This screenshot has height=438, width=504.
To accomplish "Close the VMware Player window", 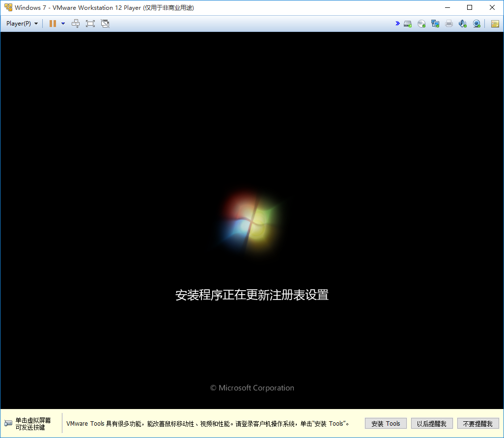I will [492, 7].
